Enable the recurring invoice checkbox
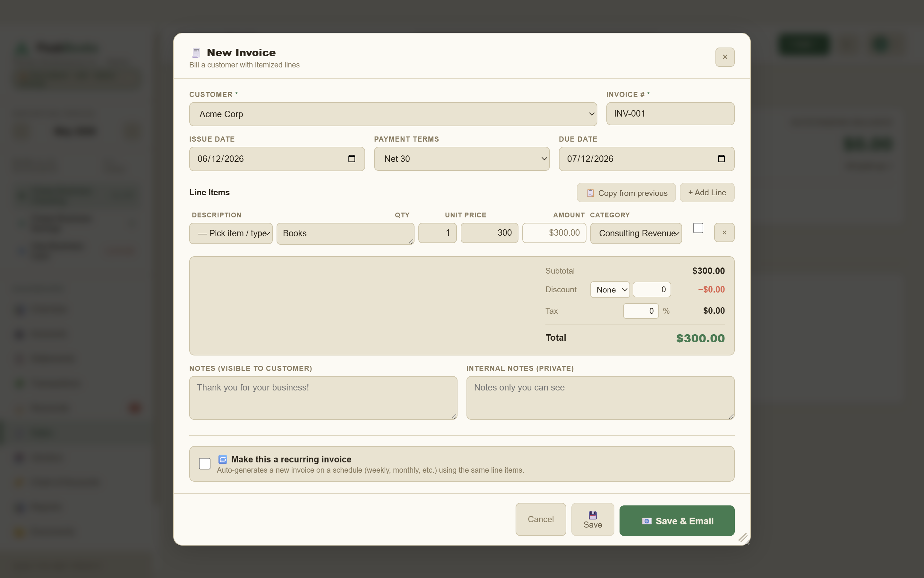Image resolution: width=924 pixels, height=578 pixels. pos(205,464)
